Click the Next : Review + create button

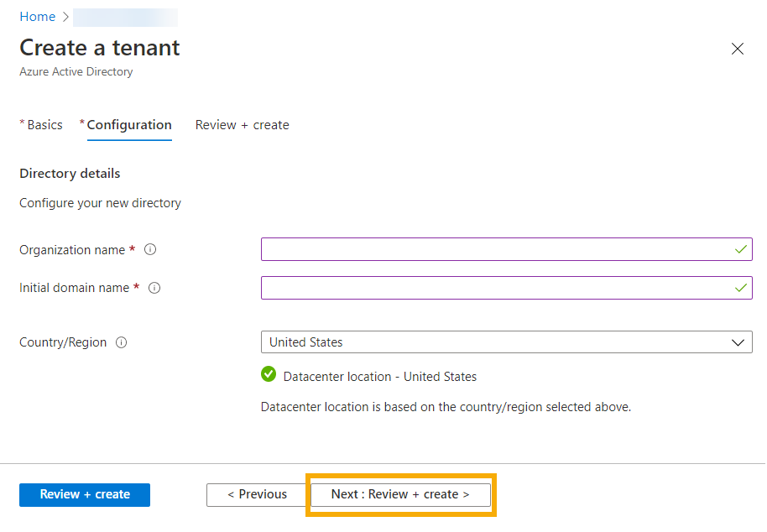tap(400, 495)
